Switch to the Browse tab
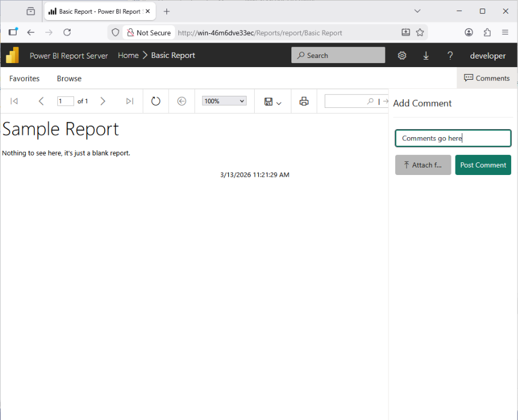Viewport: 518px width, 420px height. coord(69,79)
